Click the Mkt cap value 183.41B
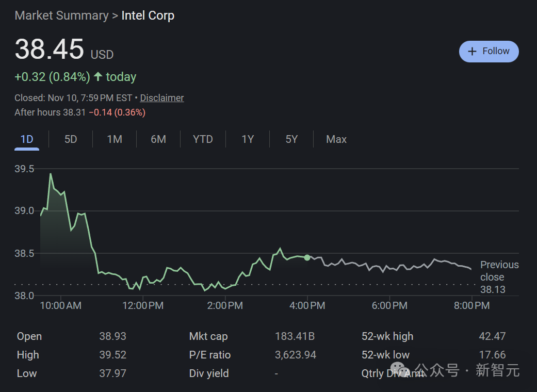 (295, 336)
